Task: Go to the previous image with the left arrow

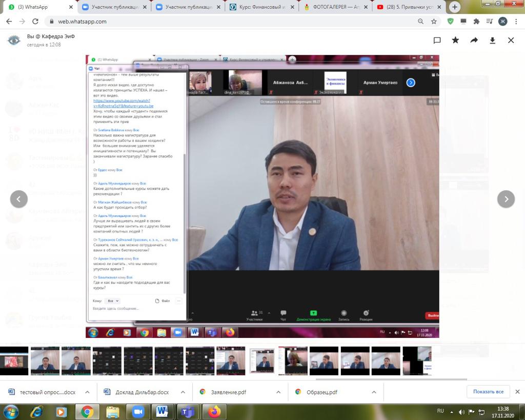Action: click(19, 199)
